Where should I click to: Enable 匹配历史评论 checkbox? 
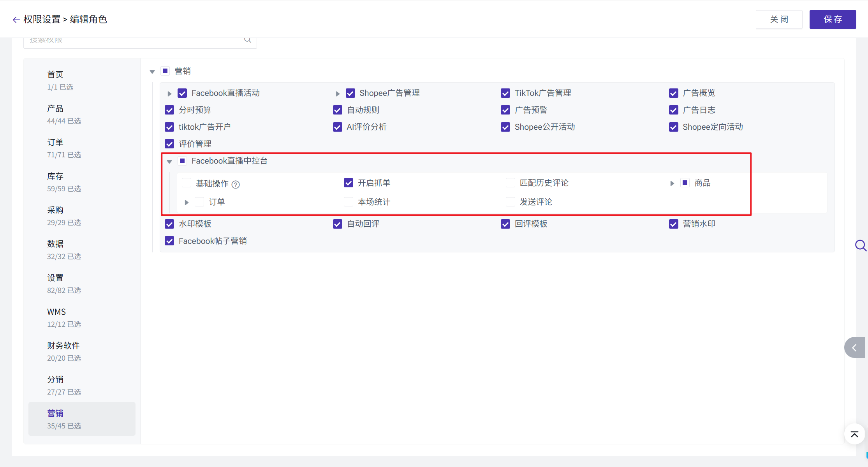pos(511,183)
